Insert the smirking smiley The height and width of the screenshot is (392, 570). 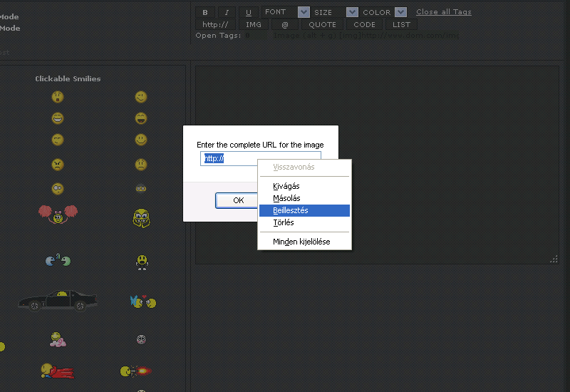click(x=58, y=140)
